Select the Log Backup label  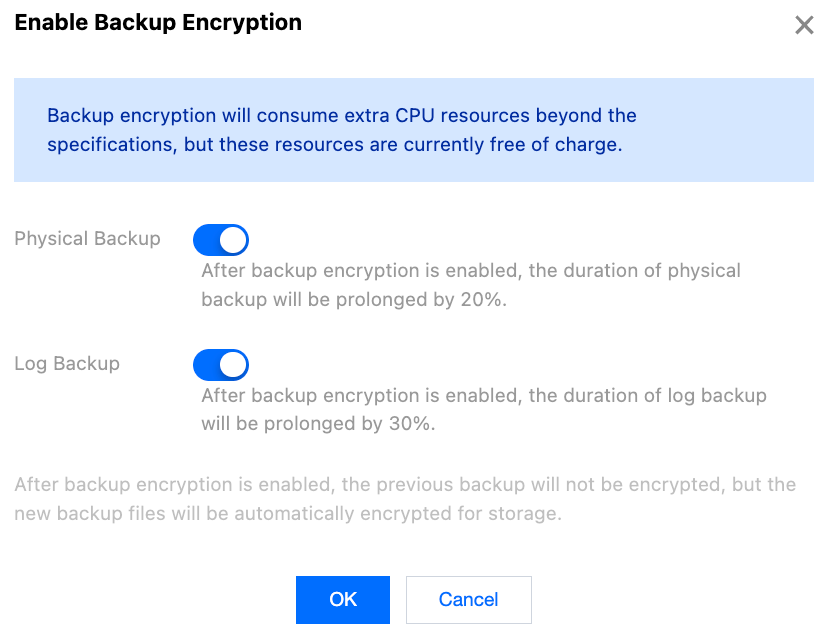(x=67, y=363)
